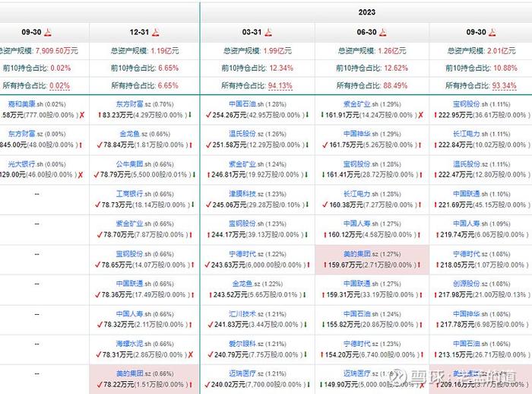Open 宁德时代 link in the 06-30 column
Screen dimensions: 532x394
[357, 344]
